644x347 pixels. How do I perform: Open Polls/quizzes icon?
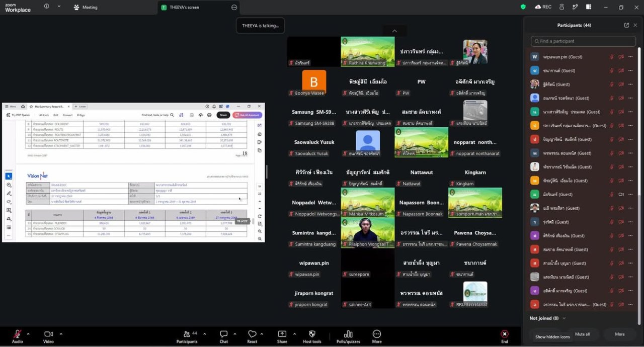click(x=348, y=334)
